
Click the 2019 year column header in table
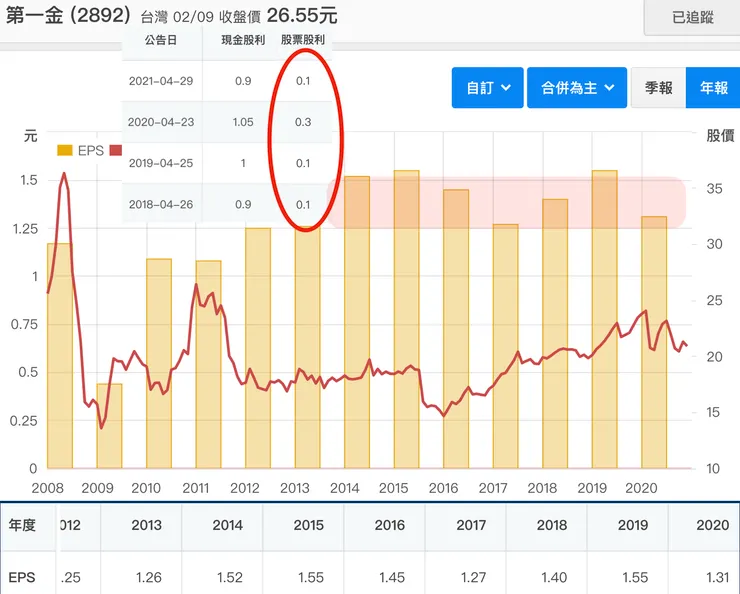click(x=633, y=525)
